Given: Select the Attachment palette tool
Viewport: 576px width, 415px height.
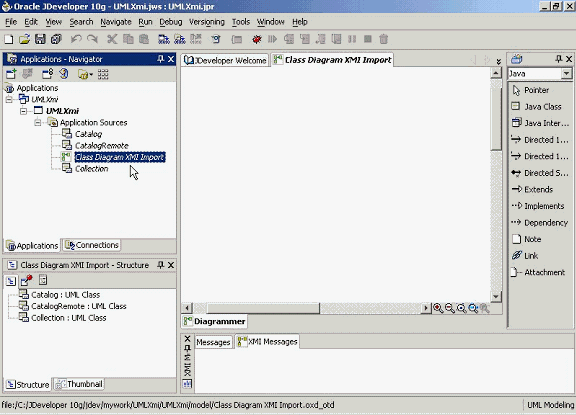Looking at the screenshot, I should pos(538,272).
